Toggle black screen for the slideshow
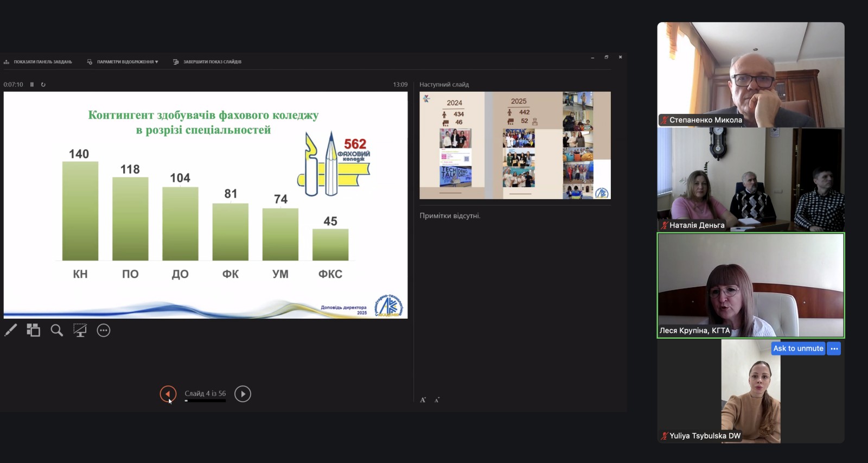Image resolution: width=868 pixels, height=463 pixels. pos(80,330)
